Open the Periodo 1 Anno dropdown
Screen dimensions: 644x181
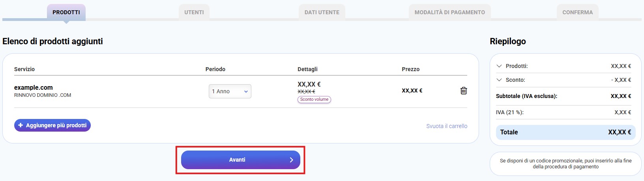pyautogui.click(x=230, y=91)
